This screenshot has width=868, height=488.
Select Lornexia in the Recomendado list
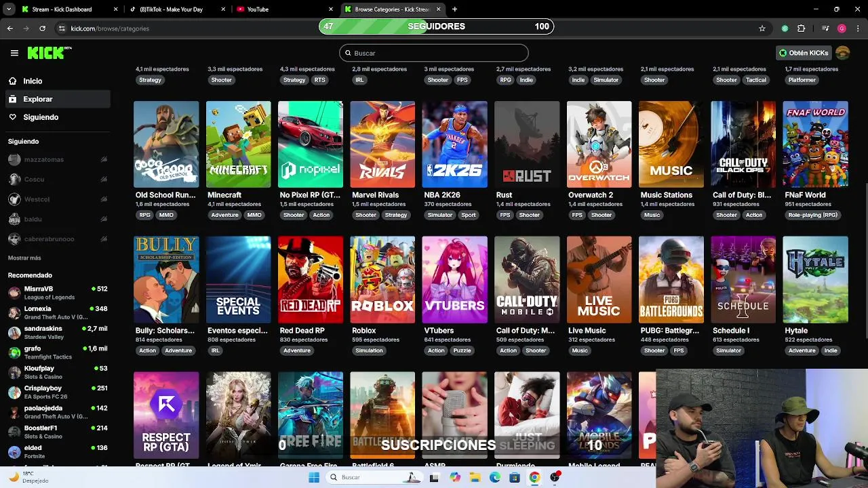(58, 312)
